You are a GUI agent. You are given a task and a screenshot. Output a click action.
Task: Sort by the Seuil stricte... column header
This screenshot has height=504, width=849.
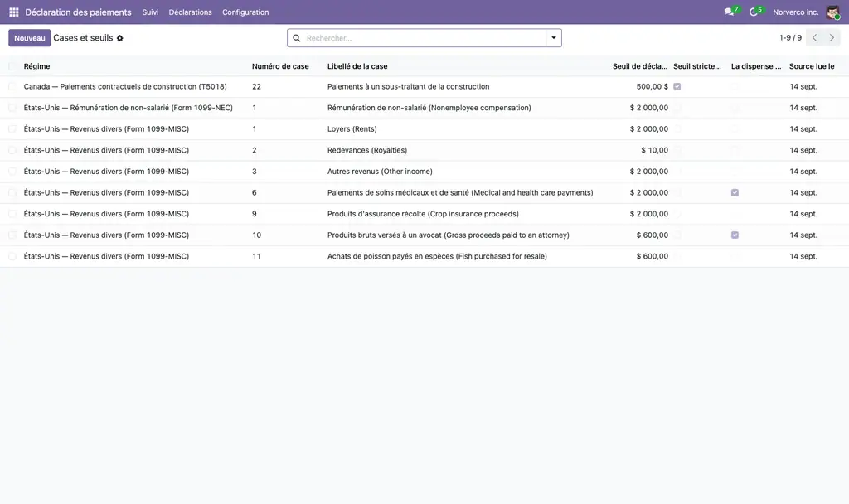(696, 66)
